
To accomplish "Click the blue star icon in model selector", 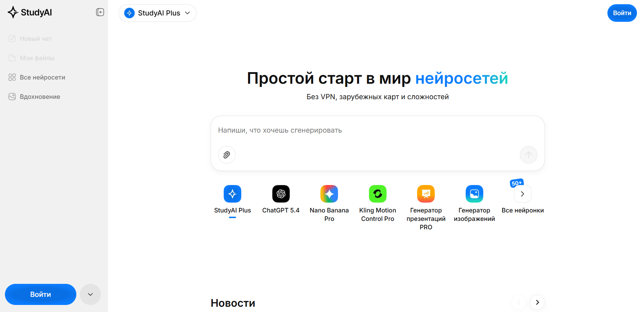I will 129,13.
